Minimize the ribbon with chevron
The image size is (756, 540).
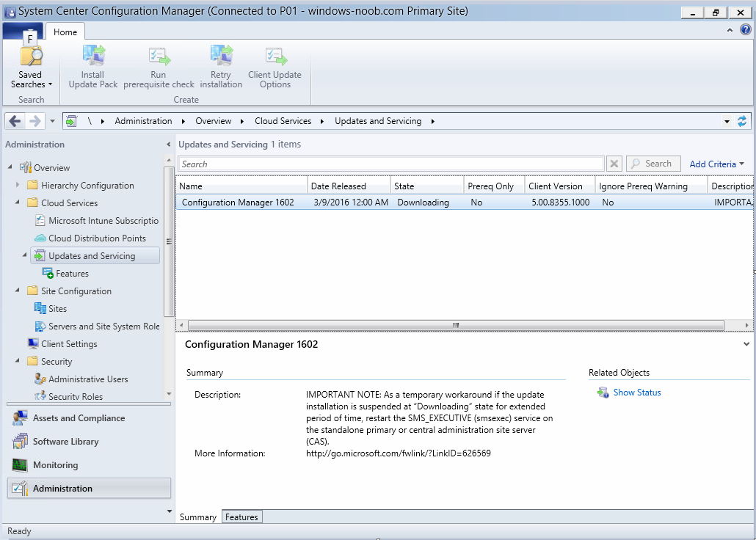[x=730, y=30]
